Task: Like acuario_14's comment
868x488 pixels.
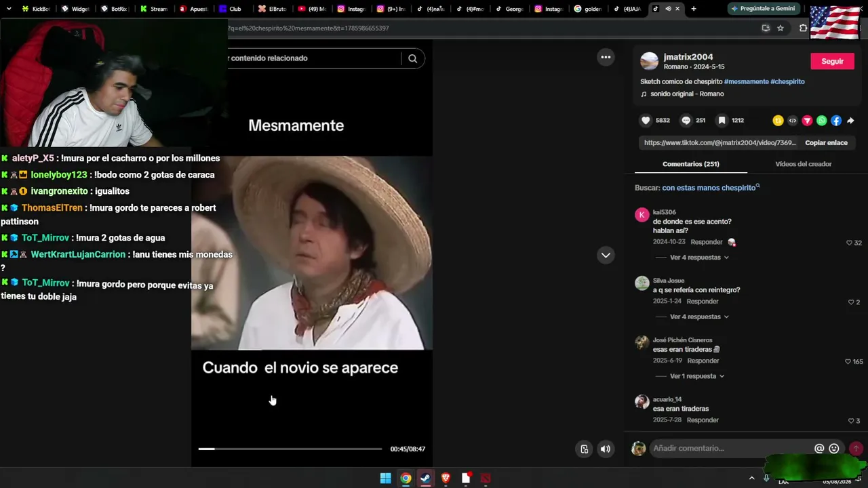Action: [851, 421]
